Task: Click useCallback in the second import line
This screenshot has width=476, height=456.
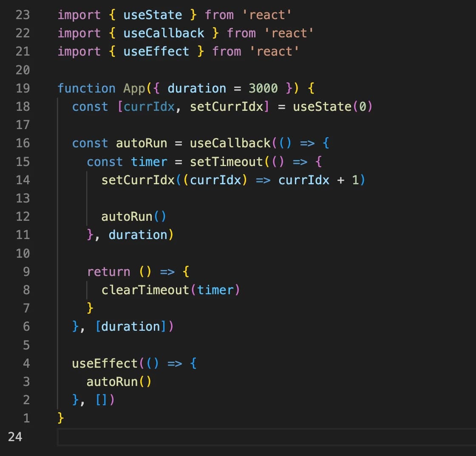Action: (x=164, y=33)
